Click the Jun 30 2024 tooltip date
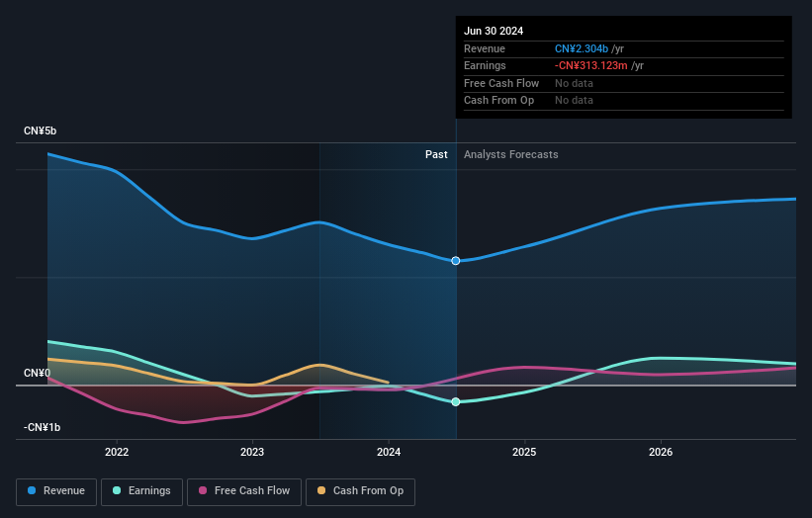Screen dimensions: 812x518 coord(494,31)
